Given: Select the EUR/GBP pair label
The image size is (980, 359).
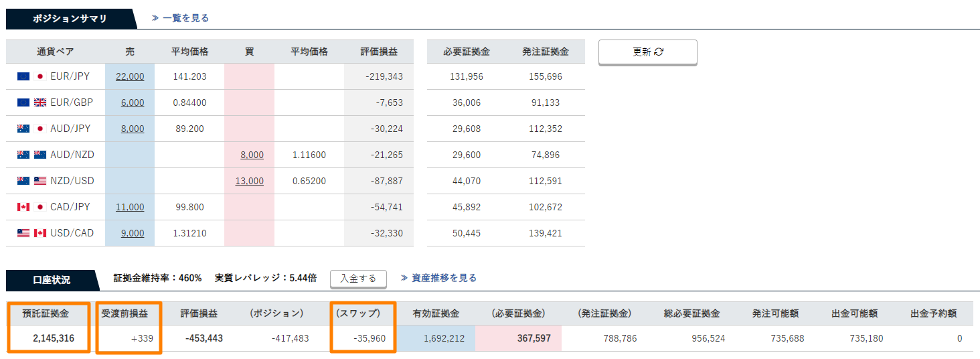Looking at the screenshot, I should 72,102.
